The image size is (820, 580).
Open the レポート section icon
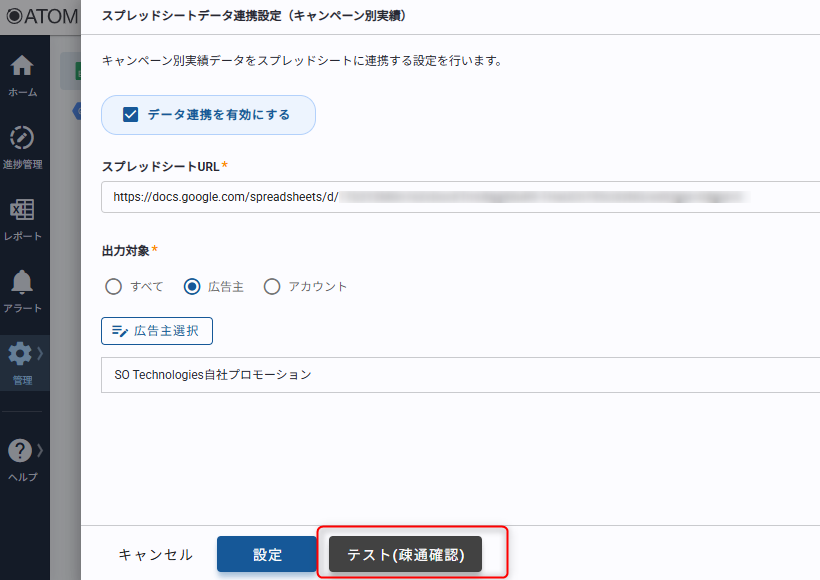[x=22, y=210]
